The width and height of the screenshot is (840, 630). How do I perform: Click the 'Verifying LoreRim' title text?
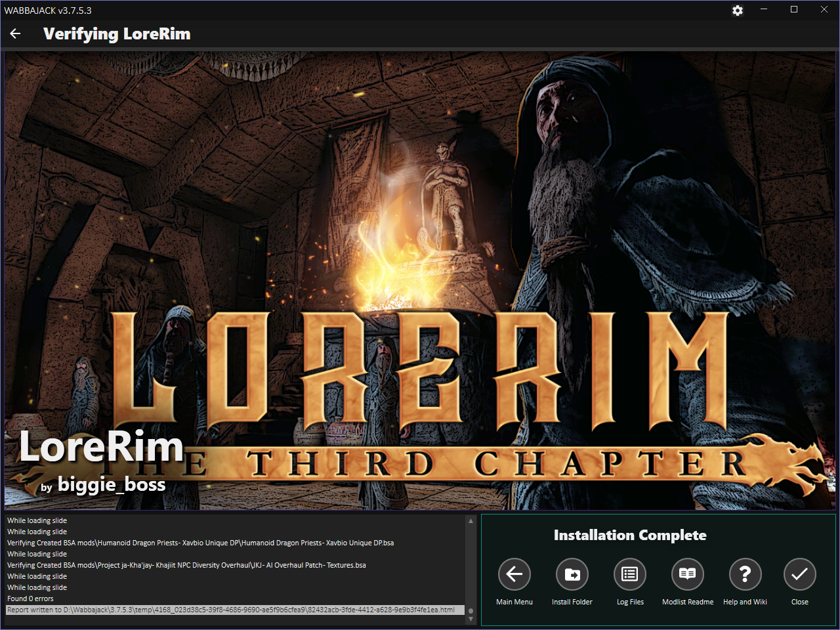(x=117, y=34)
